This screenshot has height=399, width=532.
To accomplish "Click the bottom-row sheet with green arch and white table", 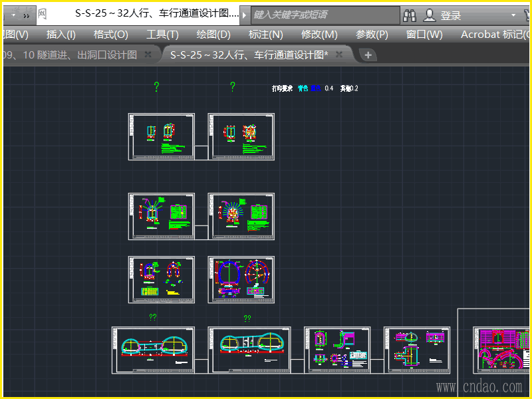I will [x=337, y=350].
